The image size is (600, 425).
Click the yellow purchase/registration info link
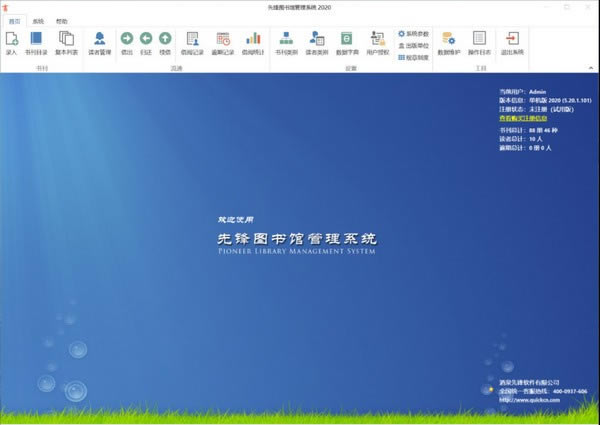coord(523,118)
